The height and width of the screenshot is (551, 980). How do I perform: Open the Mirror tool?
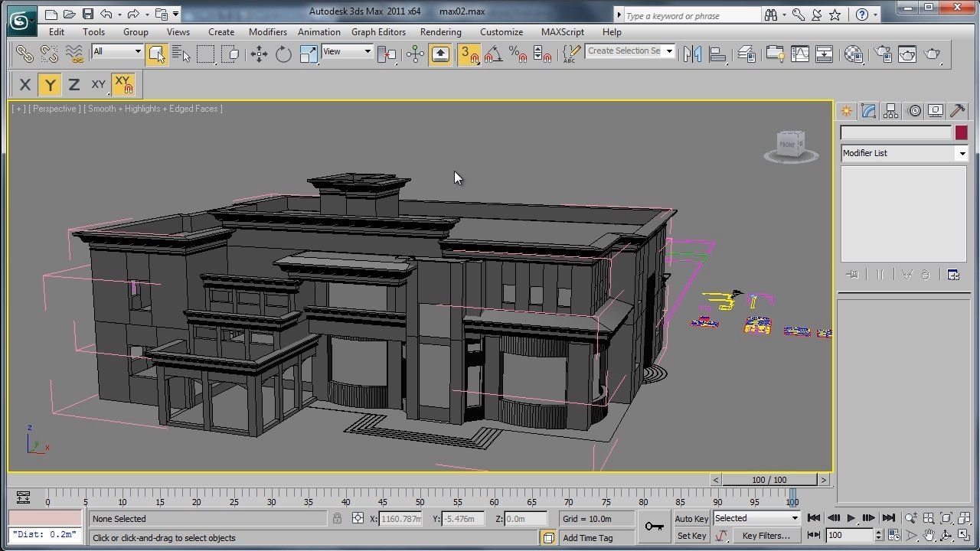(692, 54)
